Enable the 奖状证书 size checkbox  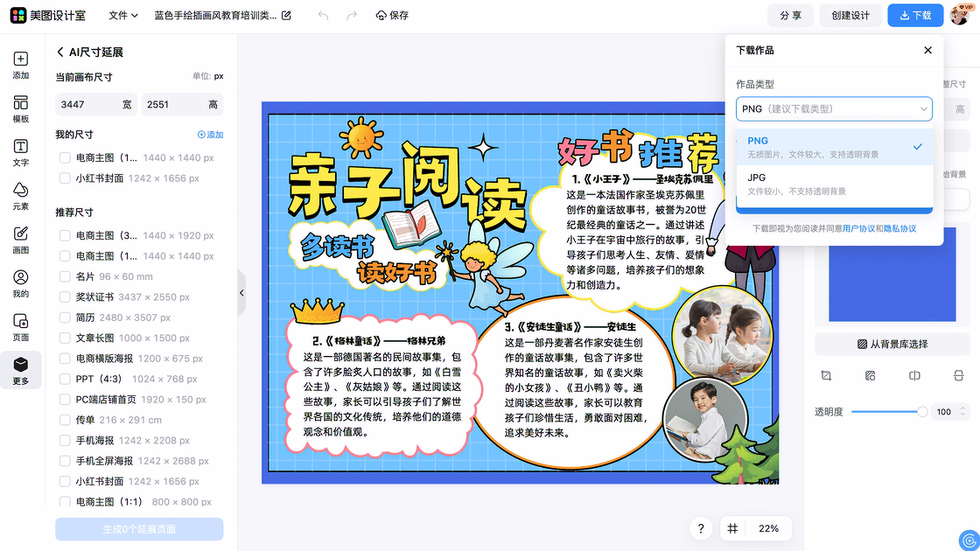point(65,297)
